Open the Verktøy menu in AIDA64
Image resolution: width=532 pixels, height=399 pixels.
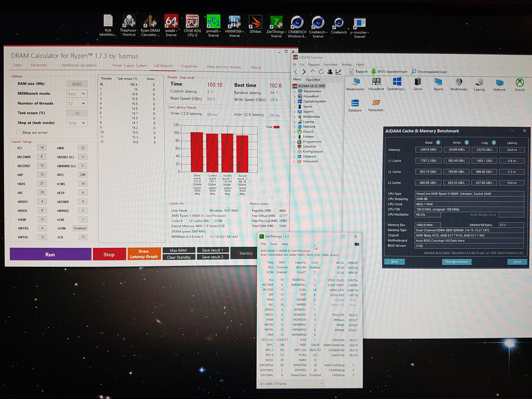coord(347,64)
